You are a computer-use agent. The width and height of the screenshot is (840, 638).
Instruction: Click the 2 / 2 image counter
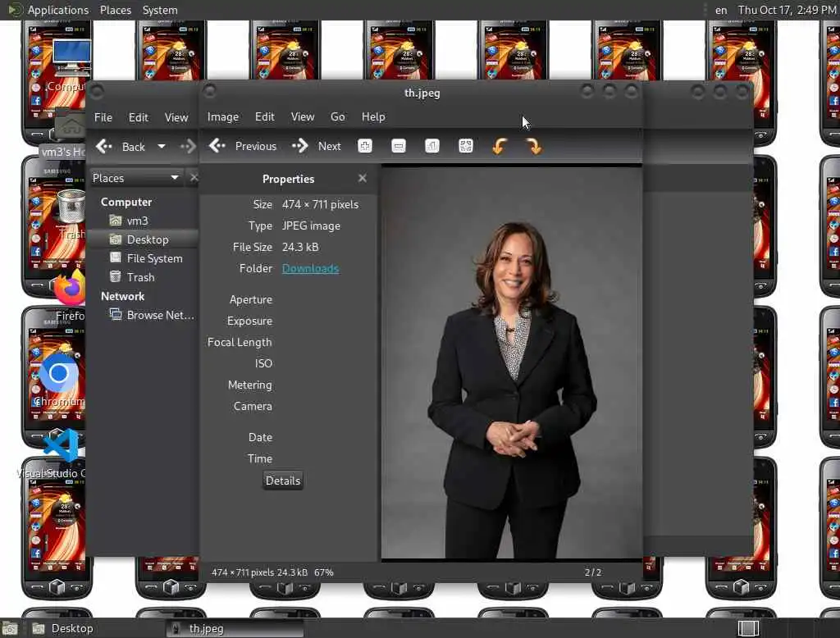point(592,572)
